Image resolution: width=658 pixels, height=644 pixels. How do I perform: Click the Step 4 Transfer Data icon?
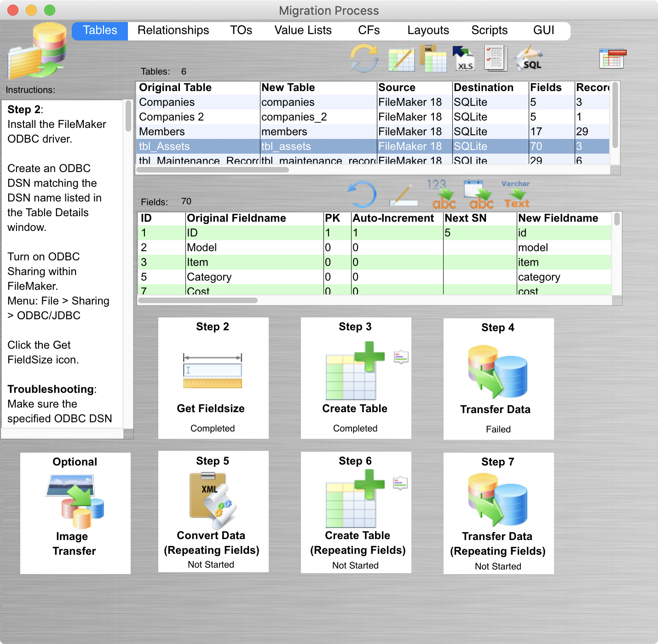(x=497, y=372)
